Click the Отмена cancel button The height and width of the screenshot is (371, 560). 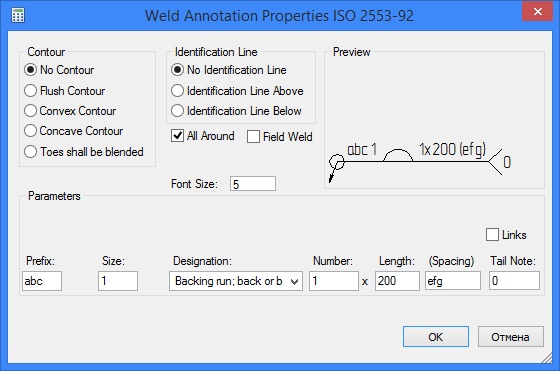point(511,337)
